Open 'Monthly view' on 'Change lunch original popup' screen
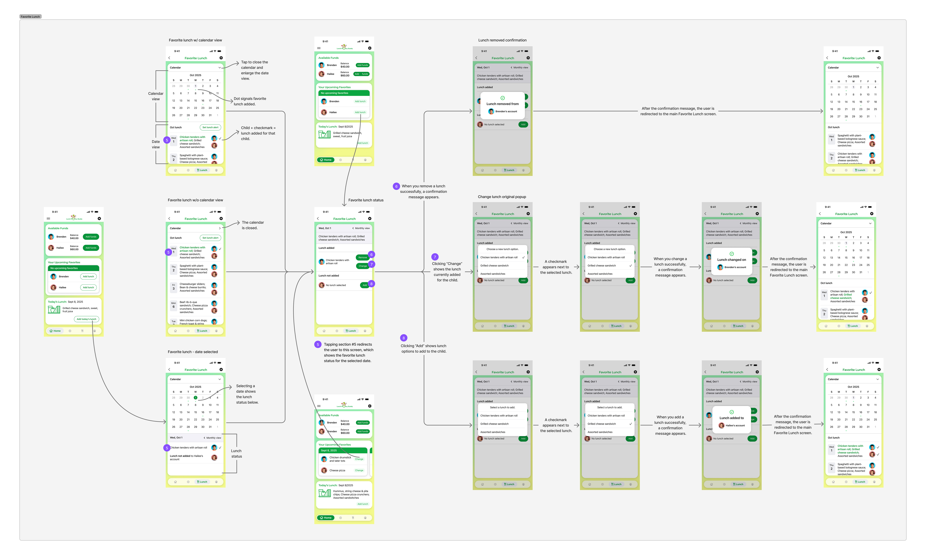Image resolution: width=926 pixels, height=560 pixels. pyautogui.click(x=519, y=223)
